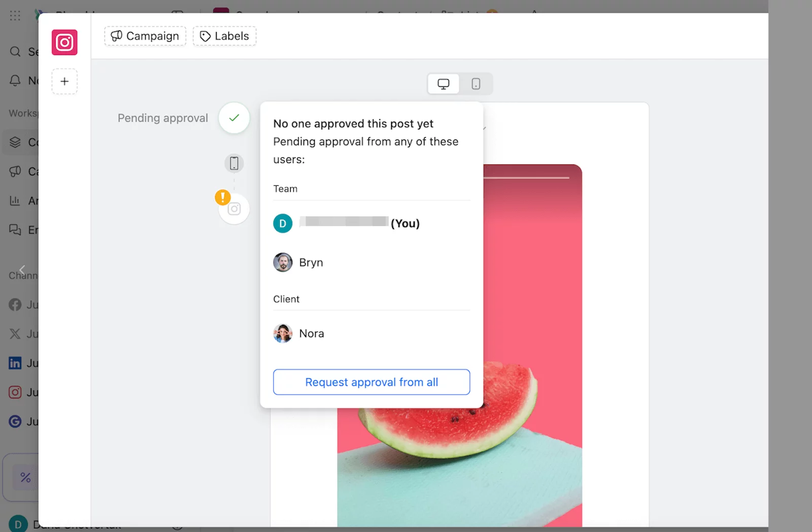812x532 pixels.
Task: Click the percent discount card in the sidebar
Action: coord(25,477)
